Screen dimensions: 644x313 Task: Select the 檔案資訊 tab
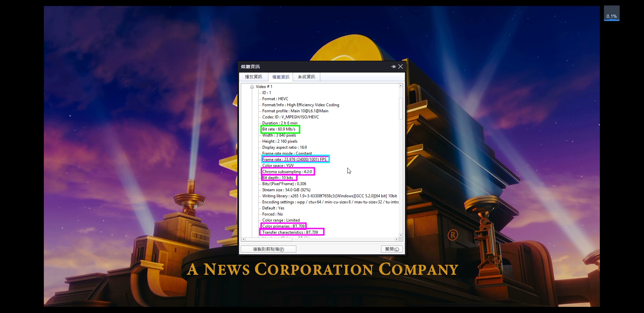coord(281,77)
